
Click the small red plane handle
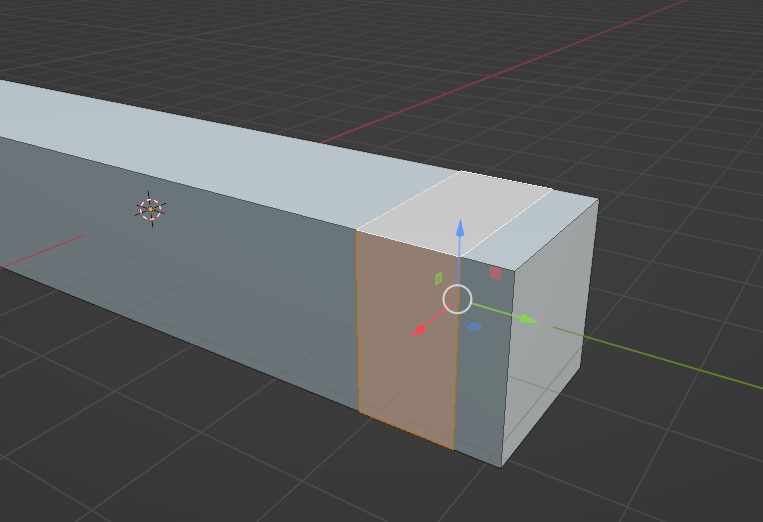coord(495,273)
